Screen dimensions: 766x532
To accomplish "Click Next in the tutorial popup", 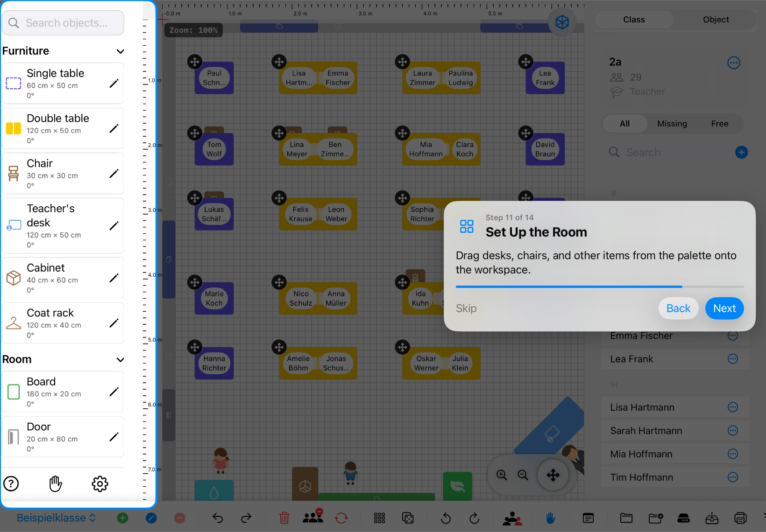I will point(724,308).
